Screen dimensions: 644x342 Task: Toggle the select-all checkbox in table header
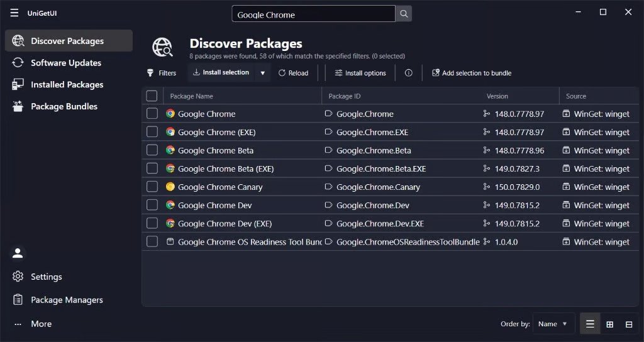152,96
